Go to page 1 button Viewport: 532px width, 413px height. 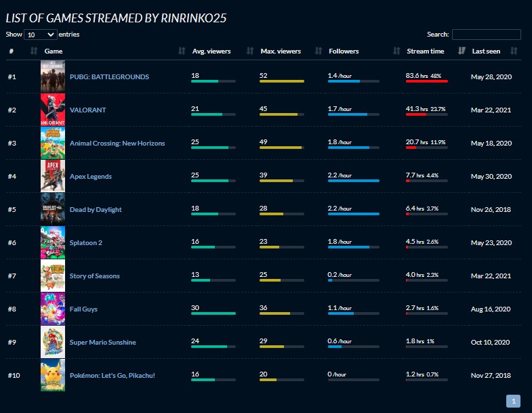coord(513,401)
